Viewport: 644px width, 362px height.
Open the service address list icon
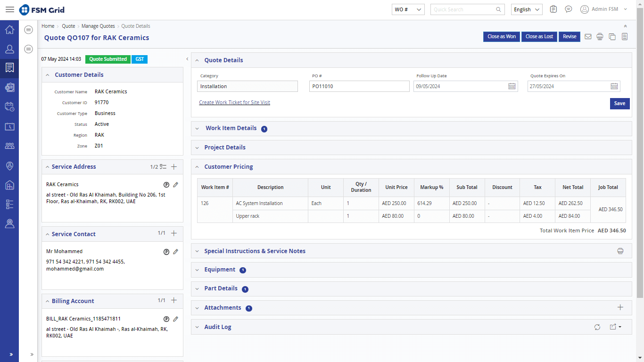coord(163,166)
